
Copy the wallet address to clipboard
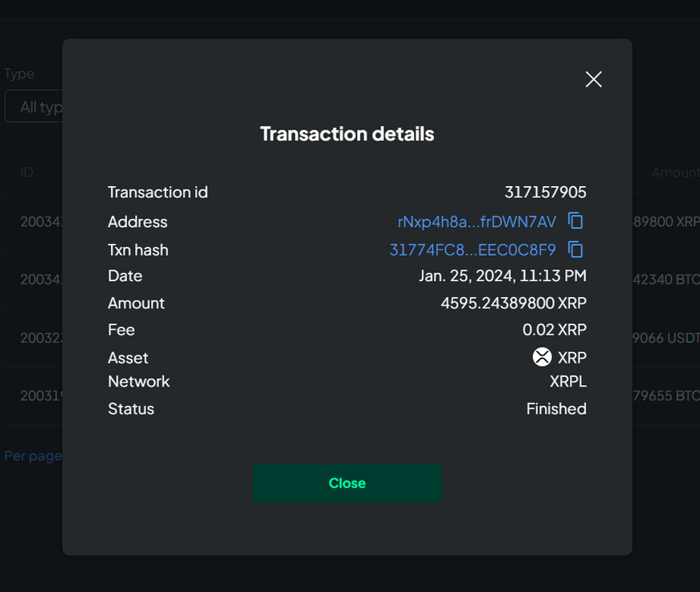point(575,221)
